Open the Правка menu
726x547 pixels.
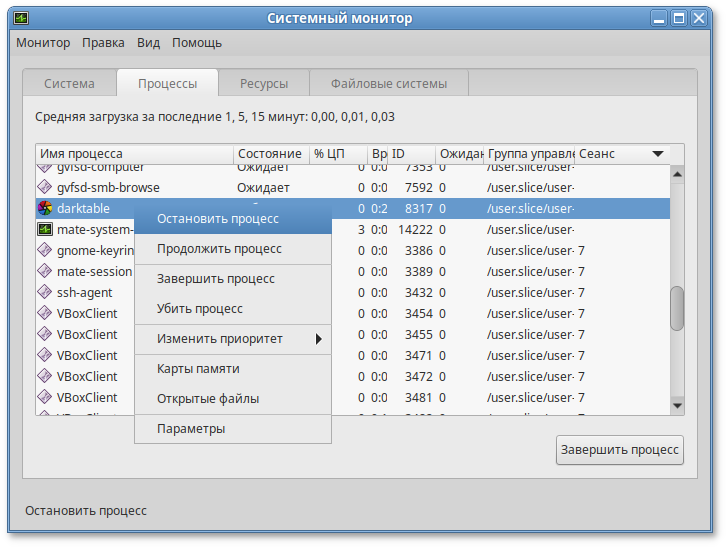pos(103,43)
